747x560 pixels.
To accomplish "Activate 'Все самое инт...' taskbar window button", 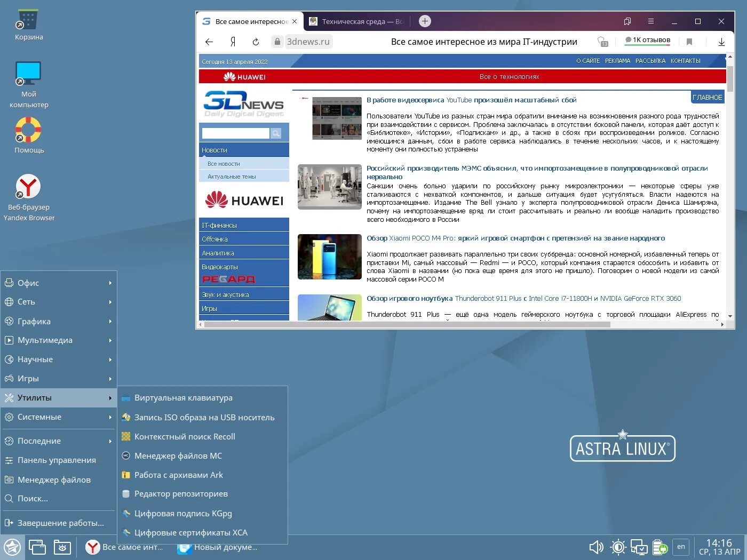I will tap(125, 547).
